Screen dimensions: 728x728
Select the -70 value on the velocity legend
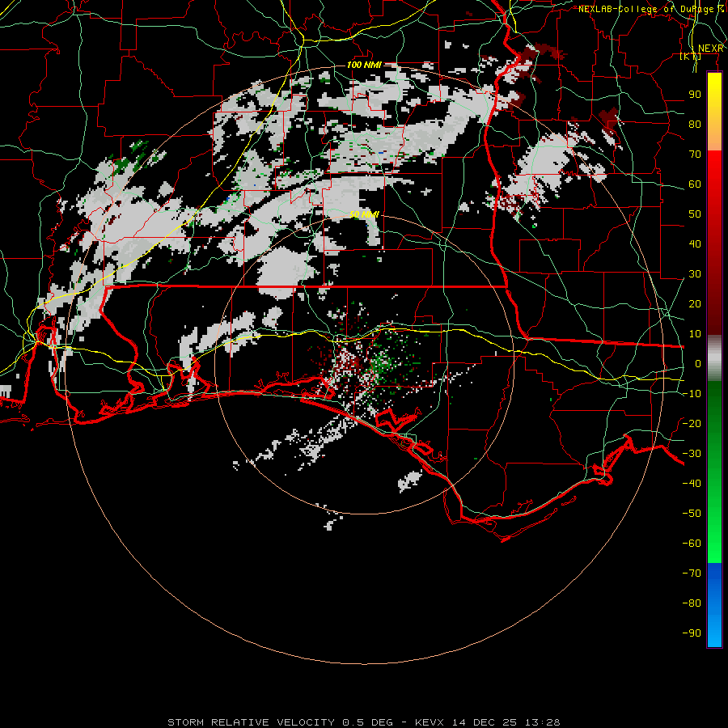(692, 574)
